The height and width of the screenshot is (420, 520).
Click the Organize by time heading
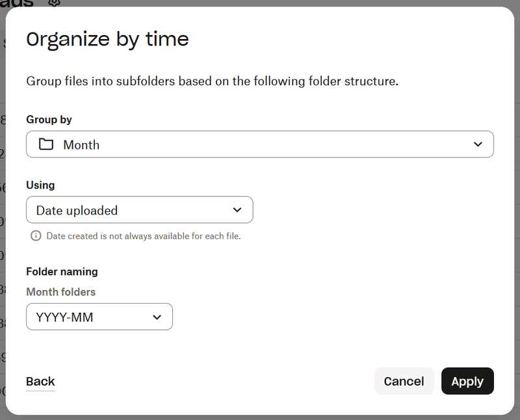[x=107, y=40]
